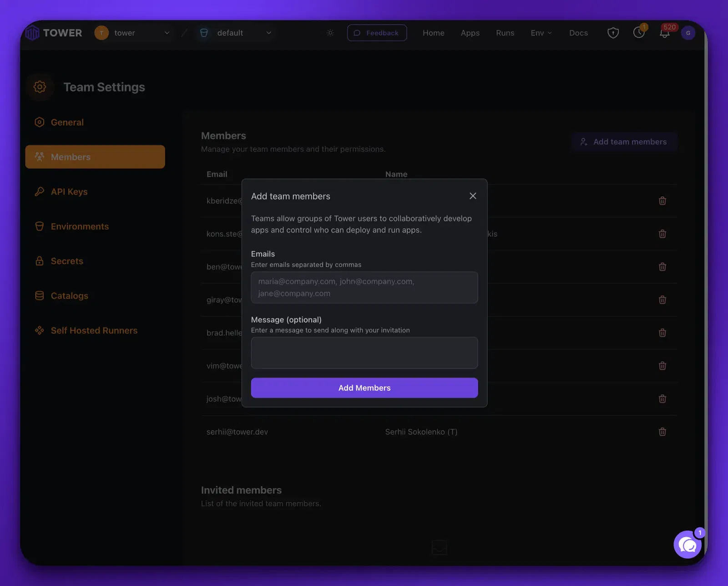
Task: Open the default environment dropdown
Action: [x=269, y=33]
